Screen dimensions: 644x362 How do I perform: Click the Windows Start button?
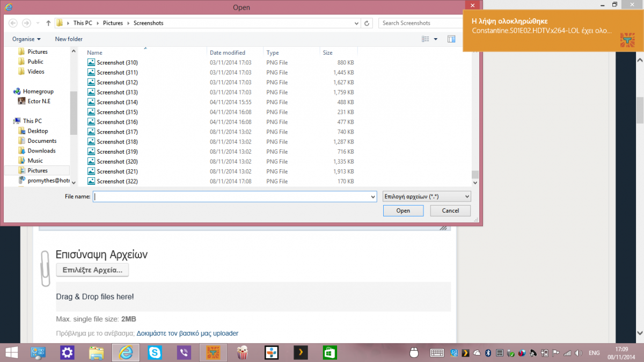(x=10, y=352)
